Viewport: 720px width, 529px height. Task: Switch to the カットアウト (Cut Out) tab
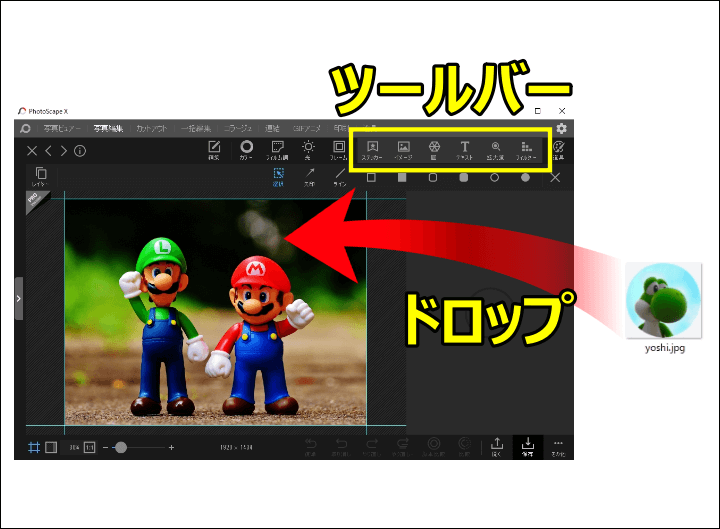pos(152,129)
